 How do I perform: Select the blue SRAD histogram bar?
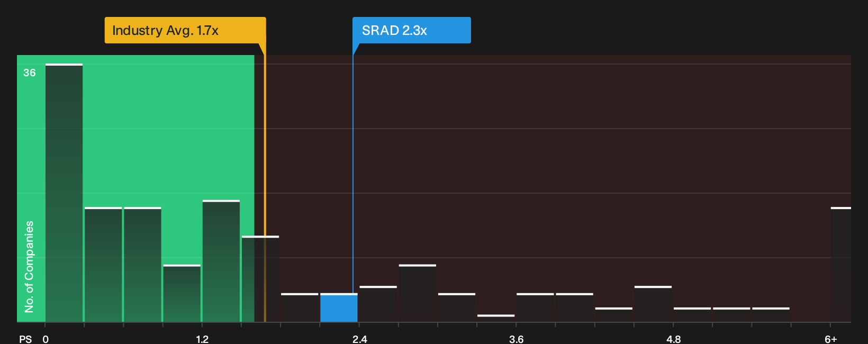(x=339, y=307)
